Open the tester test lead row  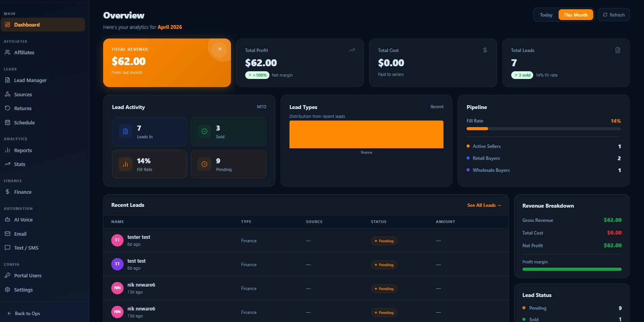139,240
